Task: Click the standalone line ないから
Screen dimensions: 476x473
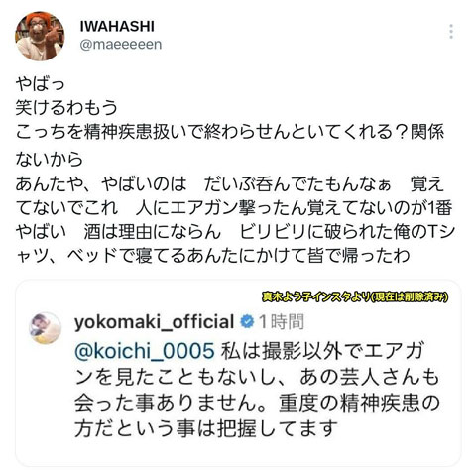Action: tap(50, 159)
